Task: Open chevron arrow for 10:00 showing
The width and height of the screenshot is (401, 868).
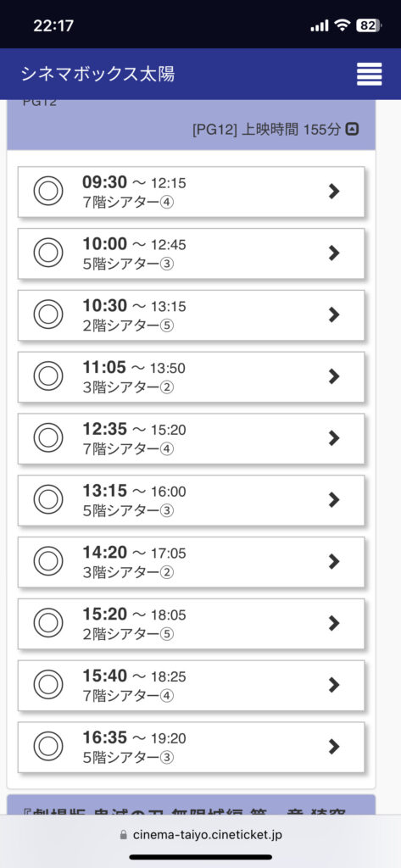Action: 333,253
